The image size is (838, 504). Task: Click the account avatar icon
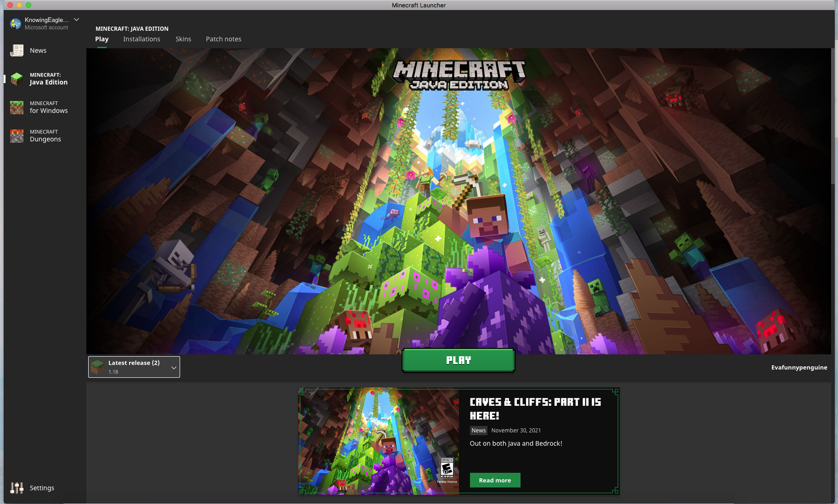click(x=16, y=23)
